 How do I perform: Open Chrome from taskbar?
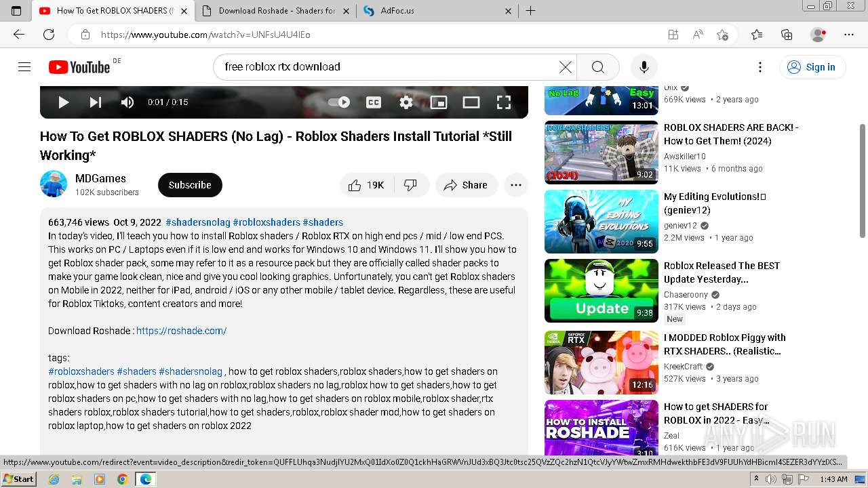[x=123, y=479]
